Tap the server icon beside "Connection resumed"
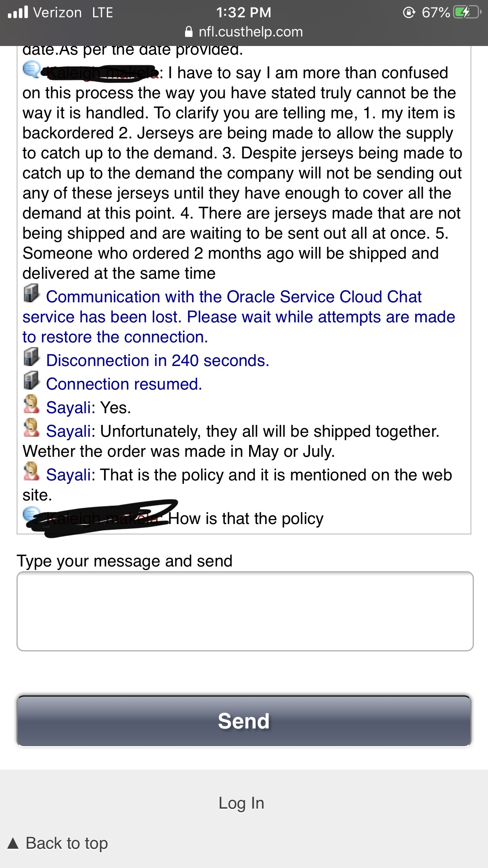Image resolution: width=488 pixels, height=868 pixels. pyautogui.click(x=31, y=381)
